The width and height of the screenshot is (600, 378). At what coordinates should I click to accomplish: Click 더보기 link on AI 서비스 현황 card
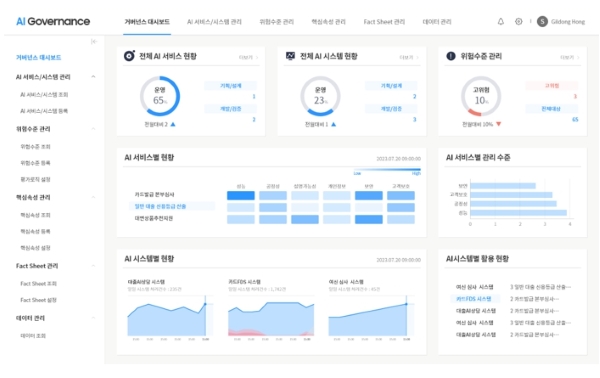tap(248, 57)
